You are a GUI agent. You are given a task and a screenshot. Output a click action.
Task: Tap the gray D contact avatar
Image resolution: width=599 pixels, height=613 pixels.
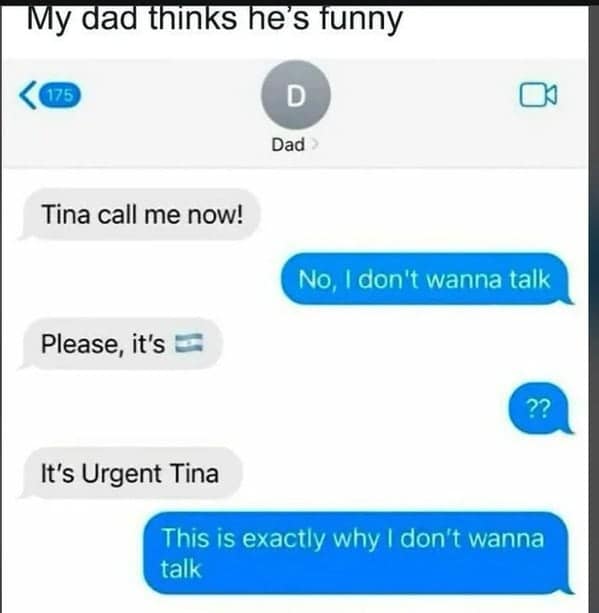point(296,95)
